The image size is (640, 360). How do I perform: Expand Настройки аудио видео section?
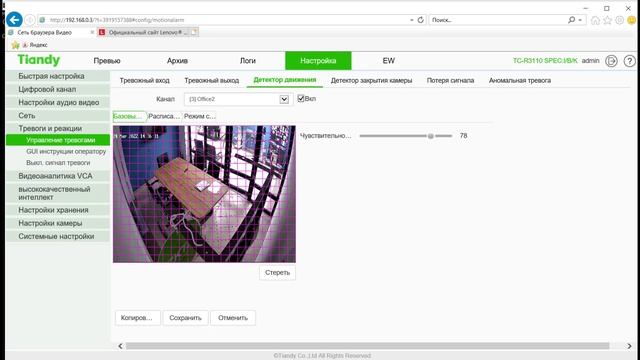pyautogui.click(x=58, y=102)
